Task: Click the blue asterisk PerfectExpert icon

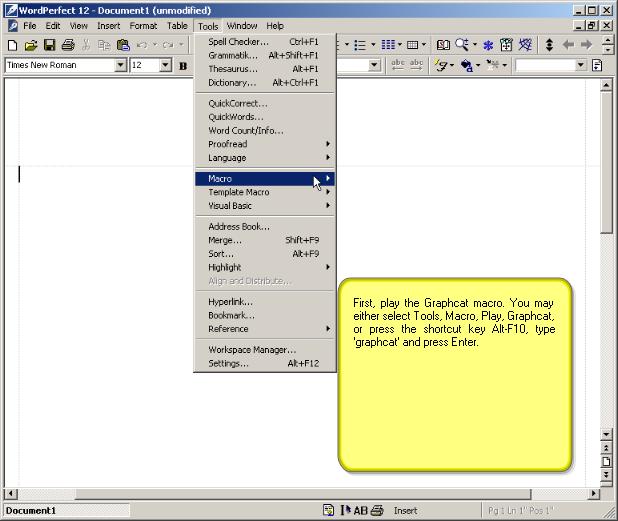Action: tap(488, 45)
